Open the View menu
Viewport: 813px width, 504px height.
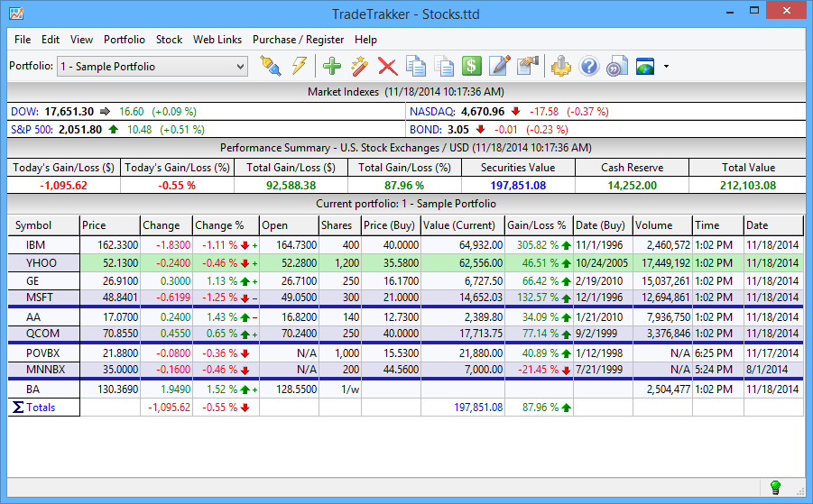[81, 40]
